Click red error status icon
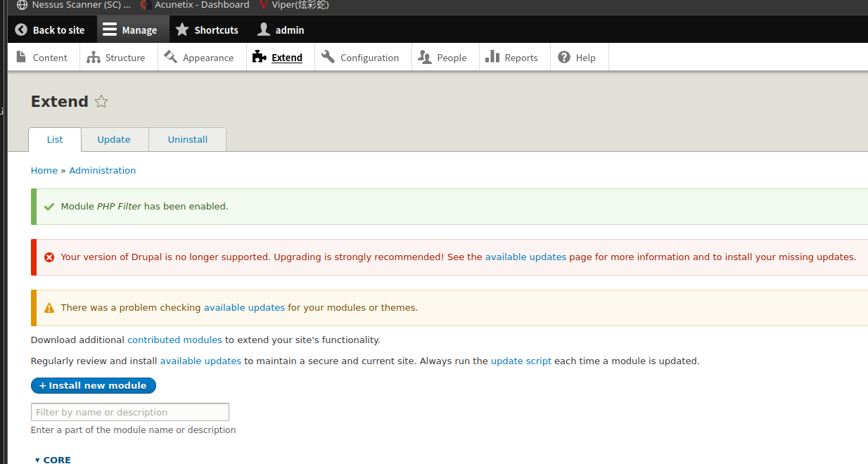Screen dimensions: 868x464 49,257
